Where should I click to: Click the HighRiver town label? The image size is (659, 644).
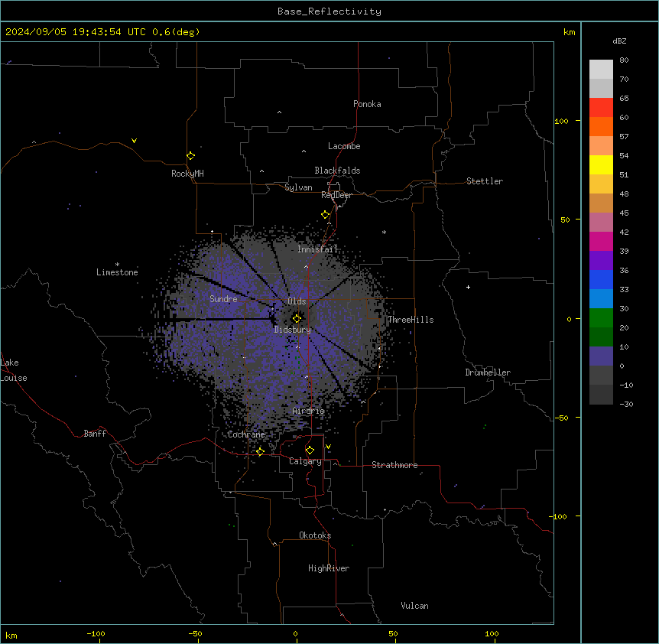point(329,568)
